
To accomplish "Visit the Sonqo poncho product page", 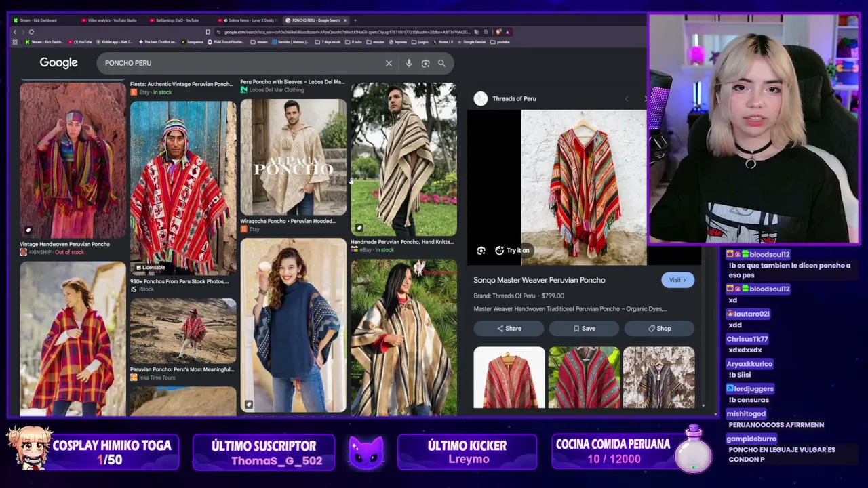I will click(677, 280).
